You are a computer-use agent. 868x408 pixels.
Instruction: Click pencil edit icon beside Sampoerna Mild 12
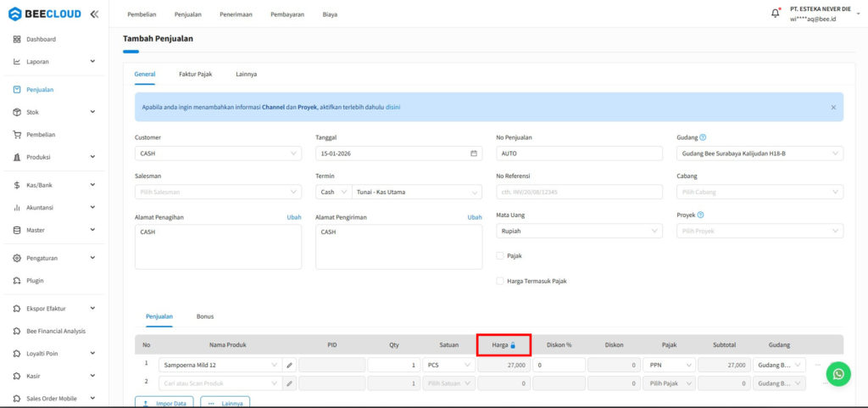coord(289,365)
